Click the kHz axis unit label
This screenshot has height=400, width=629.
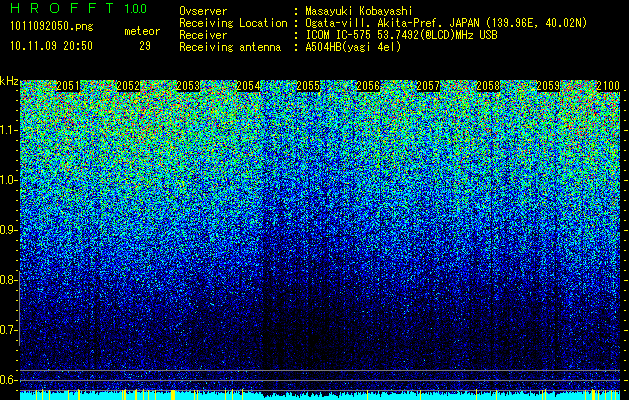[9, 81]
